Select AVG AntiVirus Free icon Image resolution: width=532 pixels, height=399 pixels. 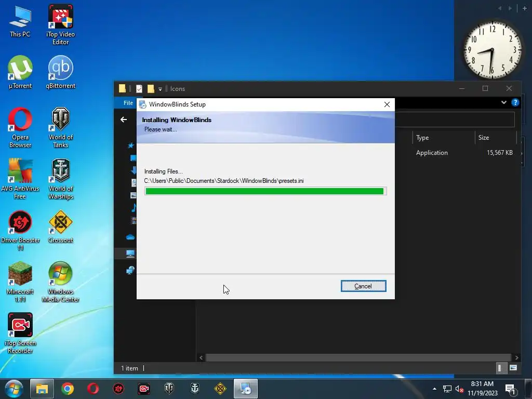pos(20,179)
